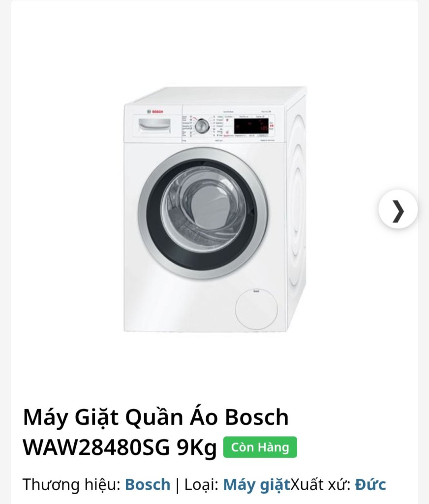Click the chrome ring of the door

click(x=203, y=214)
